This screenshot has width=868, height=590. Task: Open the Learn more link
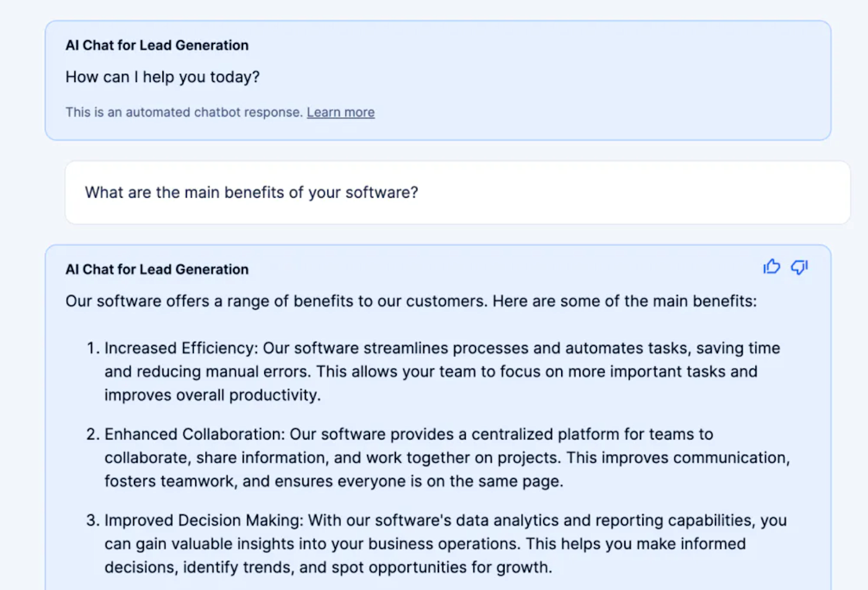(x=340, y=112)
